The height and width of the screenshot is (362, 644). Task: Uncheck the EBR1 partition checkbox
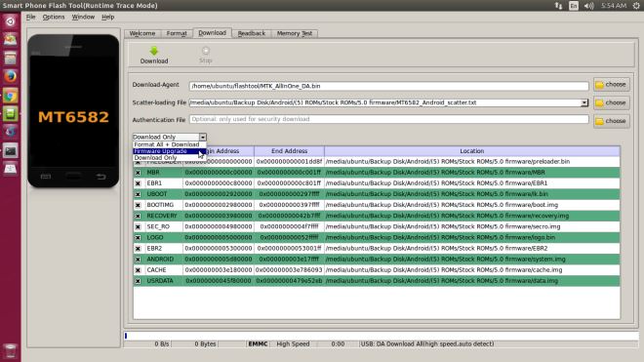coord(138,183)
